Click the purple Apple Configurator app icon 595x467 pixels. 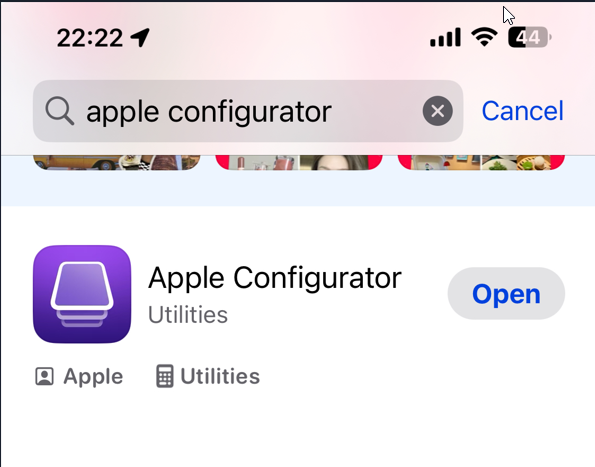point(82,294)
